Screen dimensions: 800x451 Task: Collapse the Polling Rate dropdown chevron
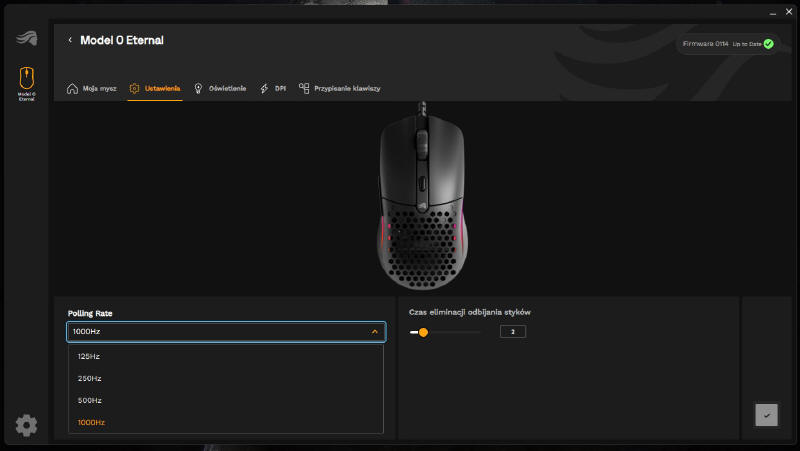click(374, 331)
